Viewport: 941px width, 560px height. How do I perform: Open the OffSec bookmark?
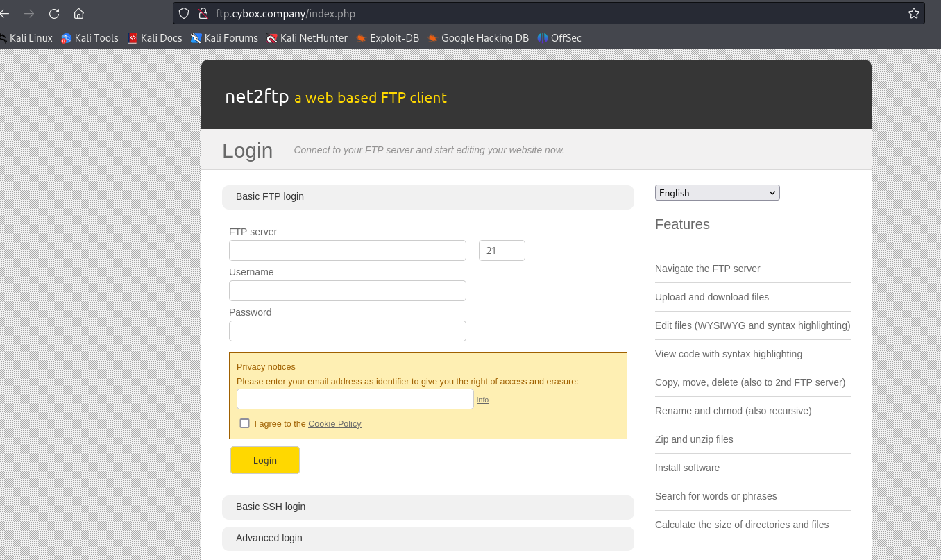pyautogui.click(x=559, y=38)
